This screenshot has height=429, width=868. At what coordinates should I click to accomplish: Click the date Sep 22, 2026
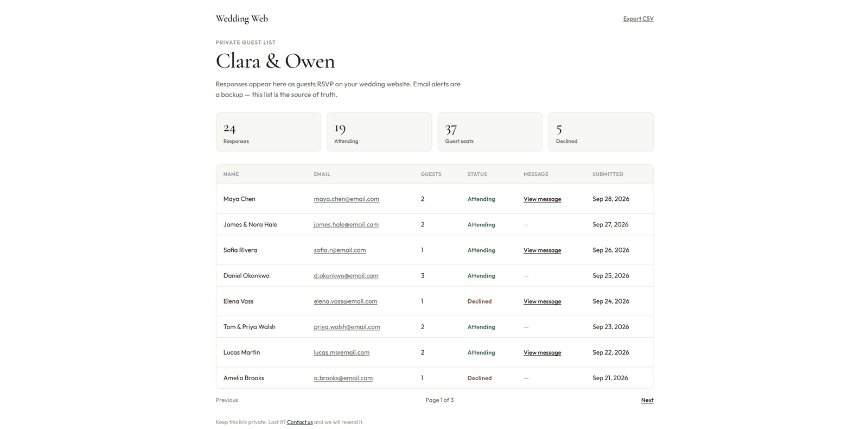click(611, 352)
